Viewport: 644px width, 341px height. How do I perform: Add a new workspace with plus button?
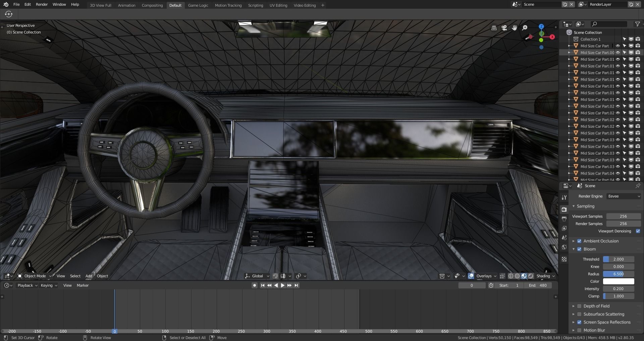pos(323,5)
